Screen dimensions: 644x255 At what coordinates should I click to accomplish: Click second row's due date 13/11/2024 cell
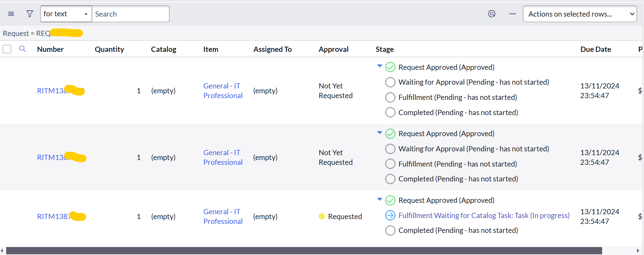600,157
